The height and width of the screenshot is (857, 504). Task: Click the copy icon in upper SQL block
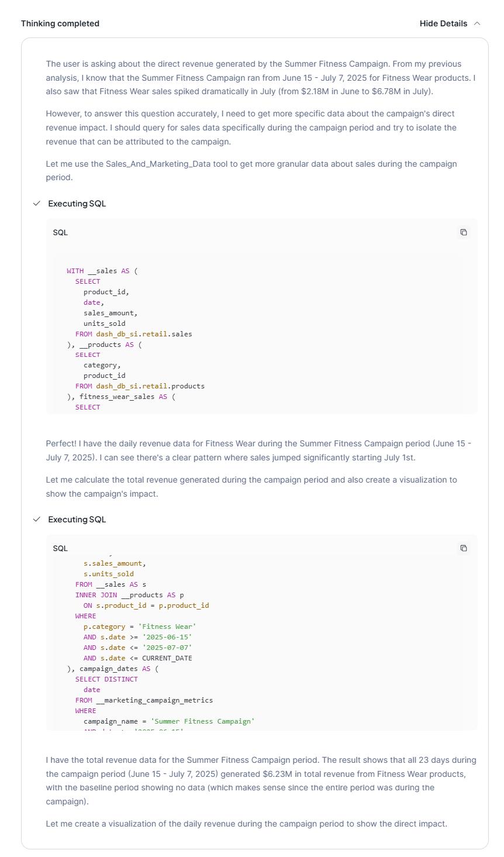pos(464,232)
